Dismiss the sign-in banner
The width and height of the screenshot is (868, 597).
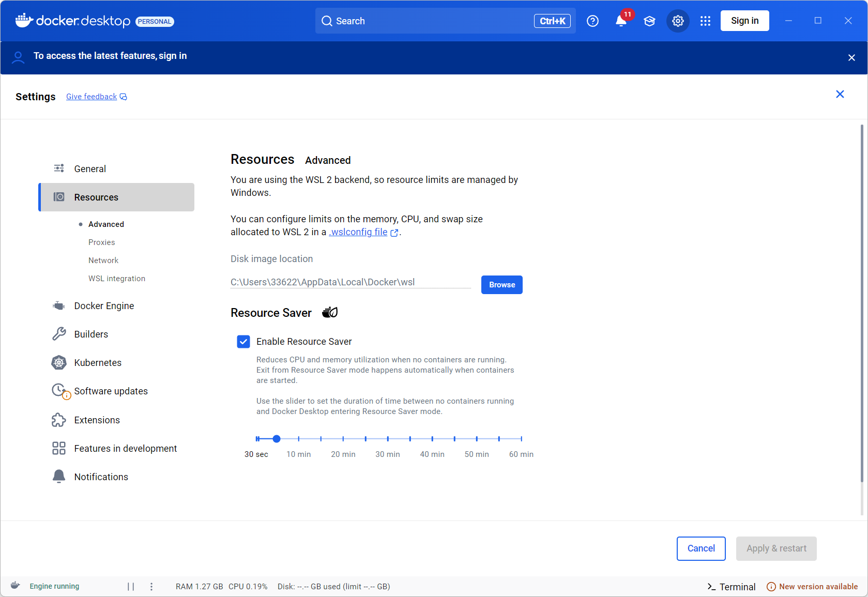click(x=851, y=58)
